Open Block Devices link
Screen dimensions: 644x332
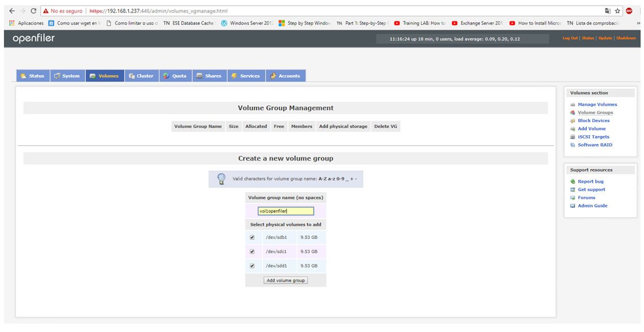coord(594,120)
